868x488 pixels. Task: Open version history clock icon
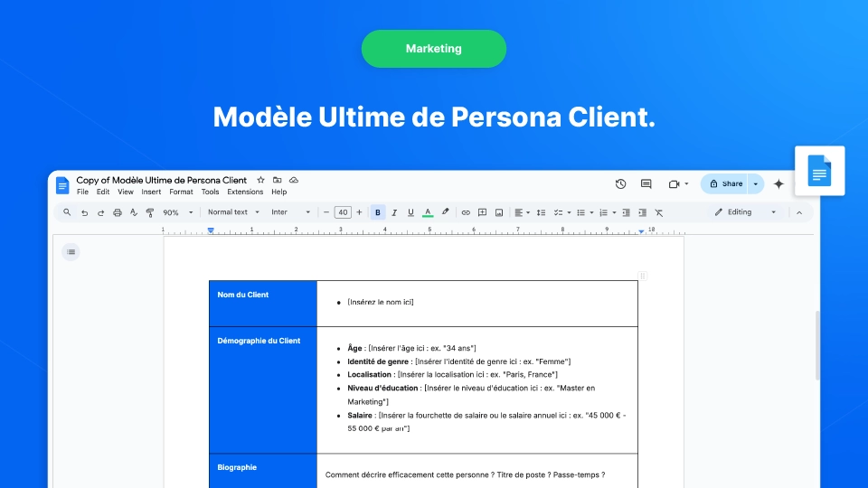pyautogui.click(x=620, y=183)
